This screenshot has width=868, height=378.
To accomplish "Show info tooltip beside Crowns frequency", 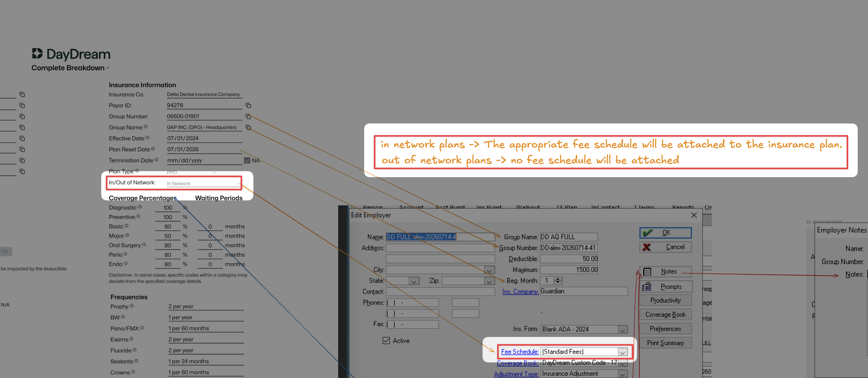I will point(133,372).
